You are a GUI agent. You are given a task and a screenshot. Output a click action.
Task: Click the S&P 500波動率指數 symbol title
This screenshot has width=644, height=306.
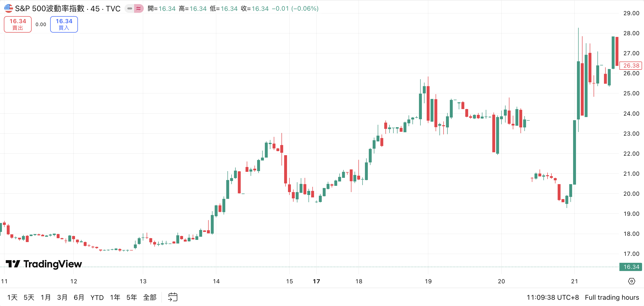point(49,8)
